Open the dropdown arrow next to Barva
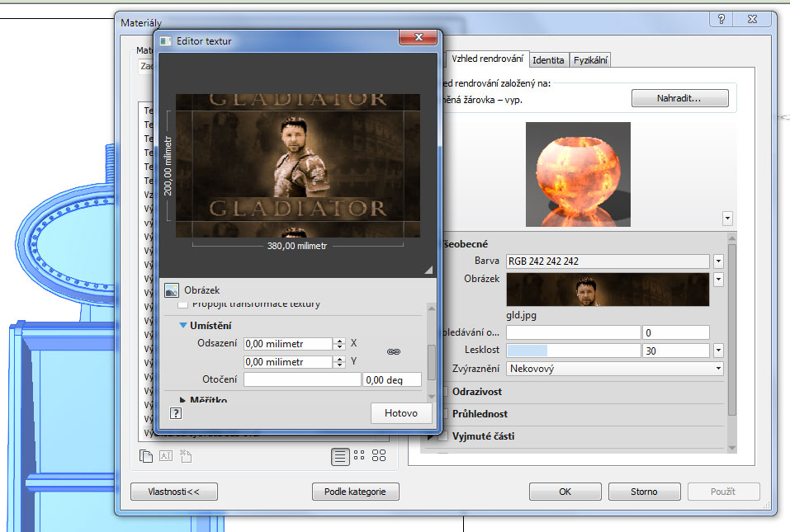Image resolution: width=790 pixels, height=532 pixels. click(x=718, y=261)
